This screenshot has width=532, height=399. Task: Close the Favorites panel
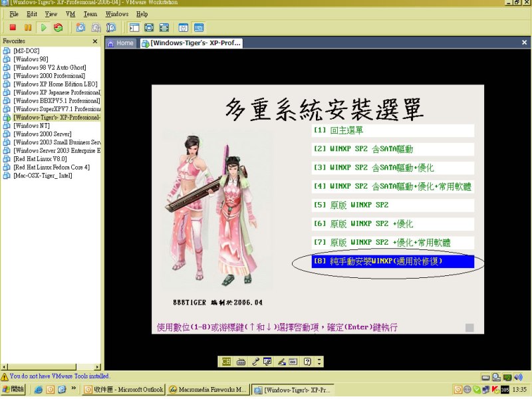click(x=95, y=41)
